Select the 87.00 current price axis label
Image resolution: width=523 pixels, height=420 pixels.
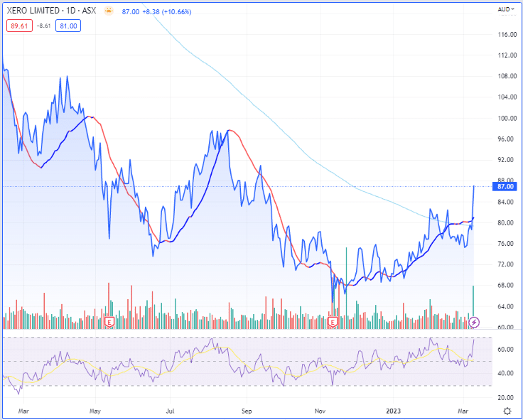[x=505, y=186]
